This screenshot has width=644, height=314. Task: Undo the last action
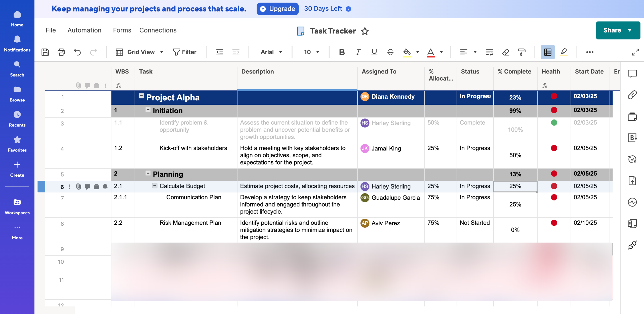point(77,52)
